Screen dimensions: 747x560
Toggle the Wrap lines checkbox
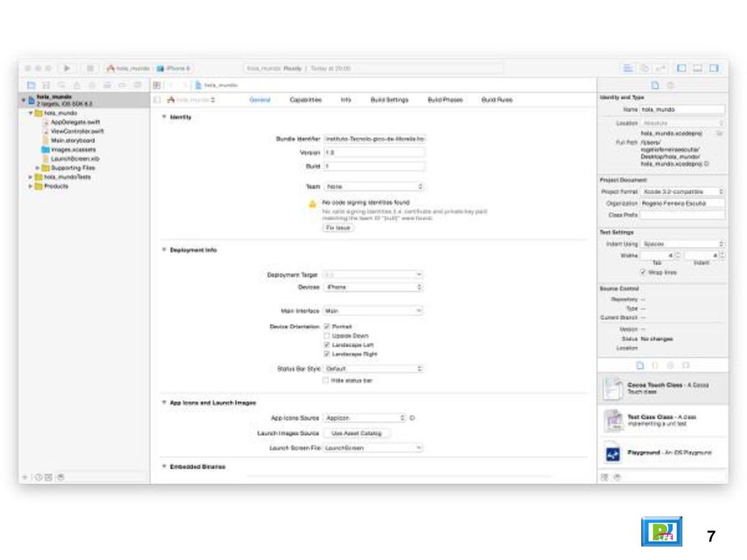coord(643,273)
